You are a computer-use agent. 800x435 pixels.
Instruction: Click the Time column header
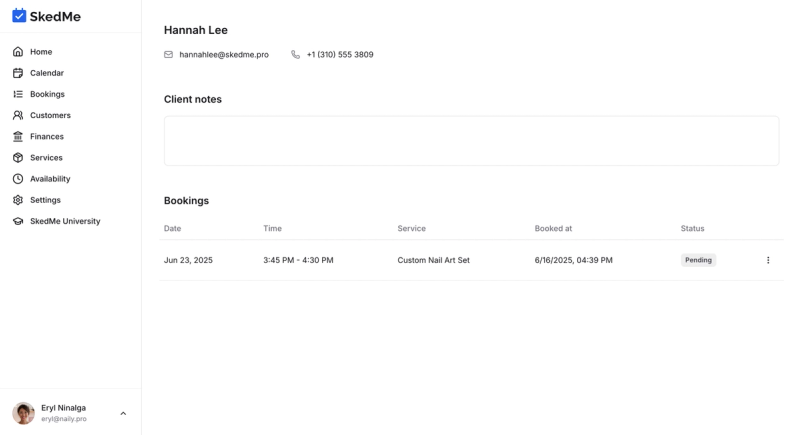[272, 228]
